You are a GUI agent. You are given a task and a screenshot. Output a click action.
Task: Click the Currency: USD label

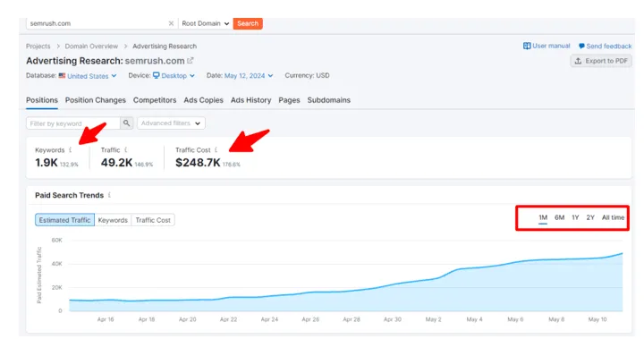click(x=307, y=76)
